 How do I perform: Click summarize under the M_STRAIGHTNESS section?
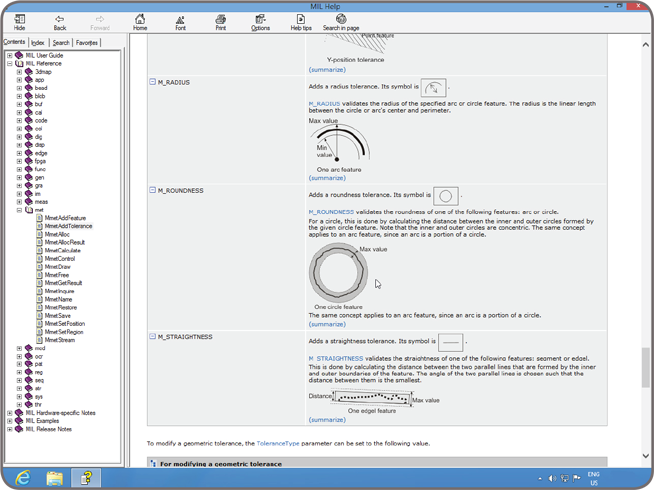point(327,419)
